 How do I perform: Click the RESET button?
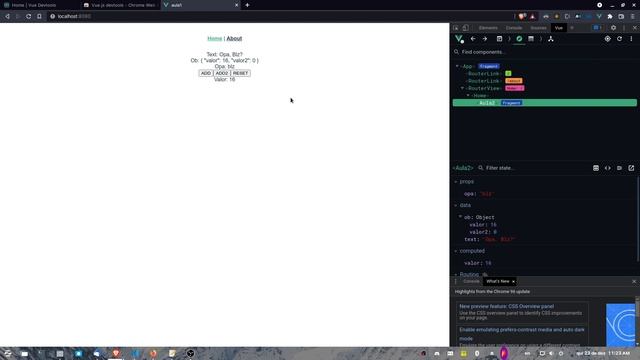(x=240, y=73)
